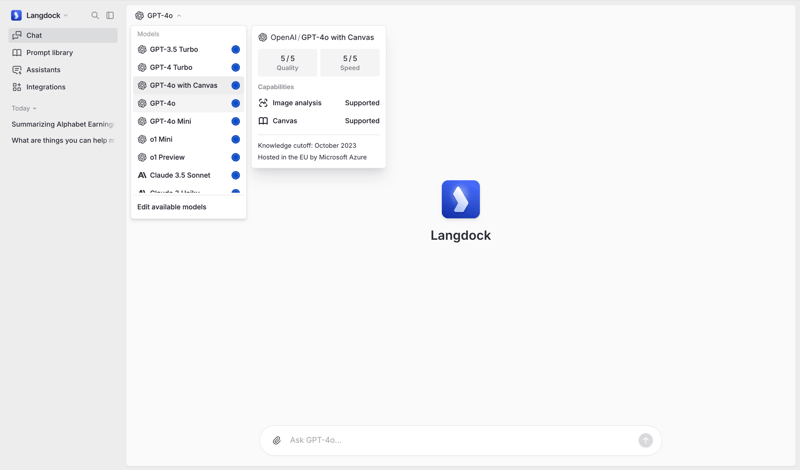The width and height of the screenshot is (800, 470).
Task: Click 'Hosted in the EU by Microsoft Azure'
Action: [x=312, y=157]
